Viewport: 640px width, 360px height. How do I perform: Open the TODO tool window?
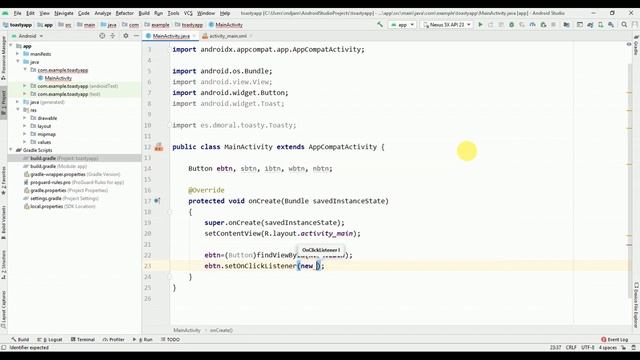pos(170,340)
